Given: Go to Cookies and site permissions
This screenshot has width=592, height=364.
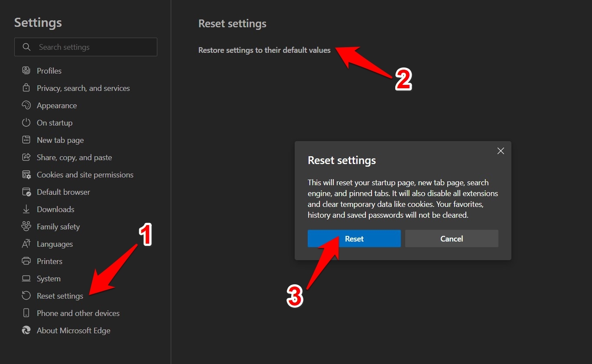Looking at the screenshot, I should tap(85, 175).
